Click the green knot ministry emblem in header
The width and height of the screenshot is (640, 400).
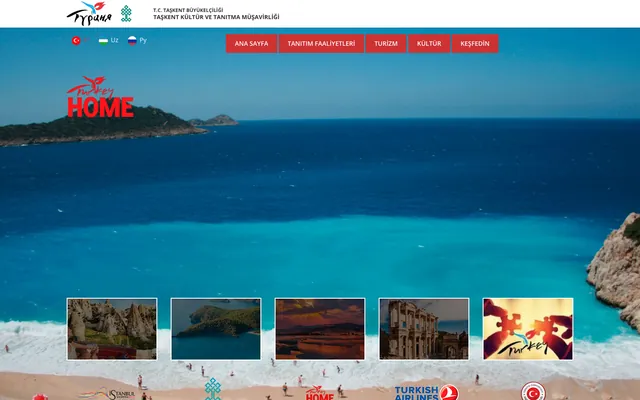pos(126,13)
